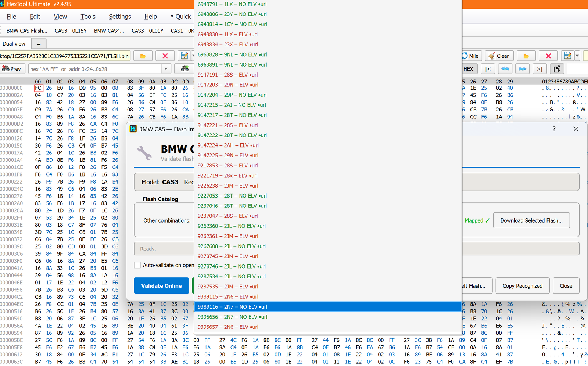Expand the right pane save options arrow
Image resolution: width=588 pixels, height=366 pixels.
pyautogui.click(x=577, y=56)
